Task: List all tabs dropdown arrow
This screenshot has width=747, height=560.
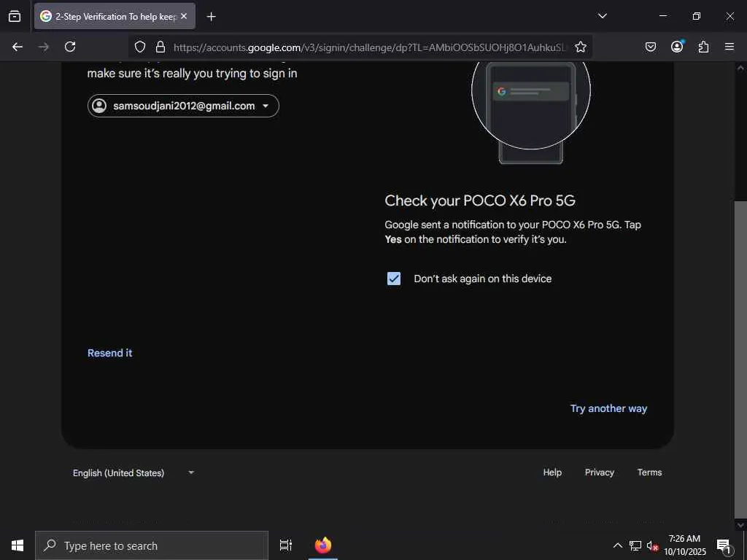Action: pos(602,16)
